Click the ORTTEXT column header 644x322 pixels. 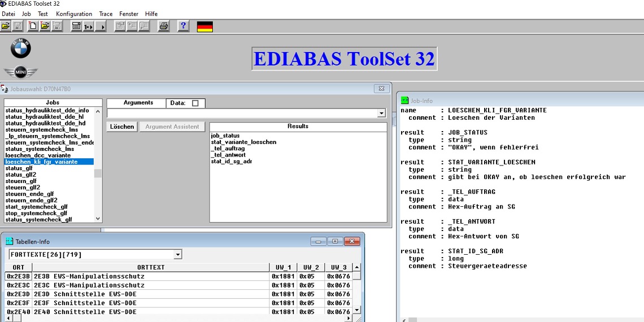point(151,267)
